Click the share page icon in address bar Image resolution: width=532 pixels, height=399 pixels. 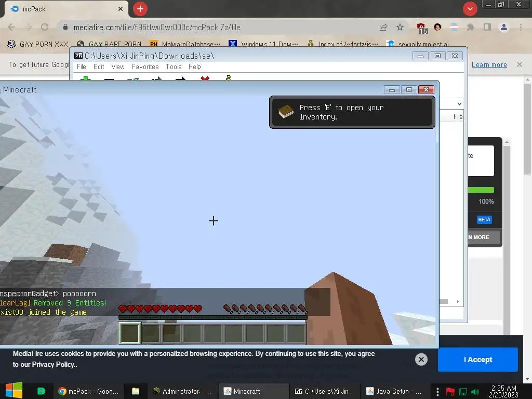coord(383,27)
